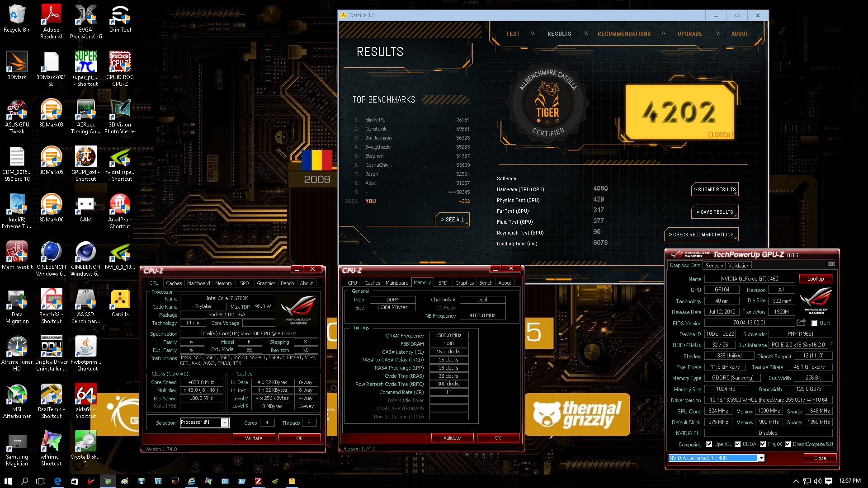This screenshot has height=488, width=868.
Task: Open AnvilPro shortcut icon
Action: point(120,211)
